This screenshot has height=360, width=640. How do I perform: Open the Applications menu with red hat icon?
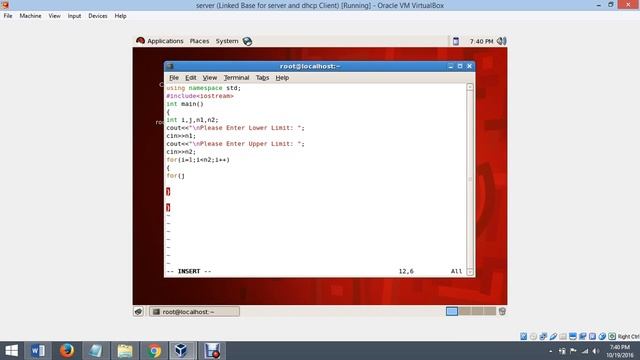click(x=160, y=41)
